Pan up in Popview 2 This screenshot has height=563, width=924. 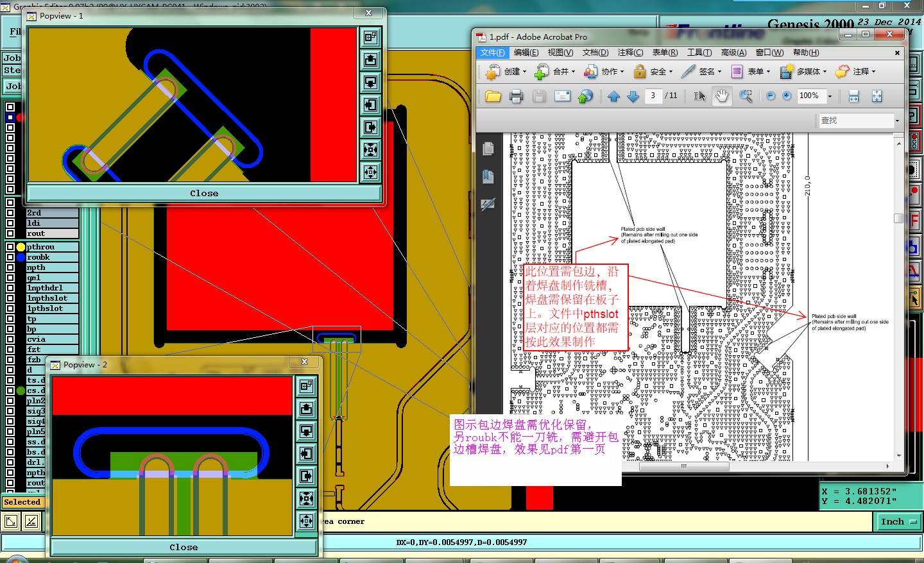[307, 408]
